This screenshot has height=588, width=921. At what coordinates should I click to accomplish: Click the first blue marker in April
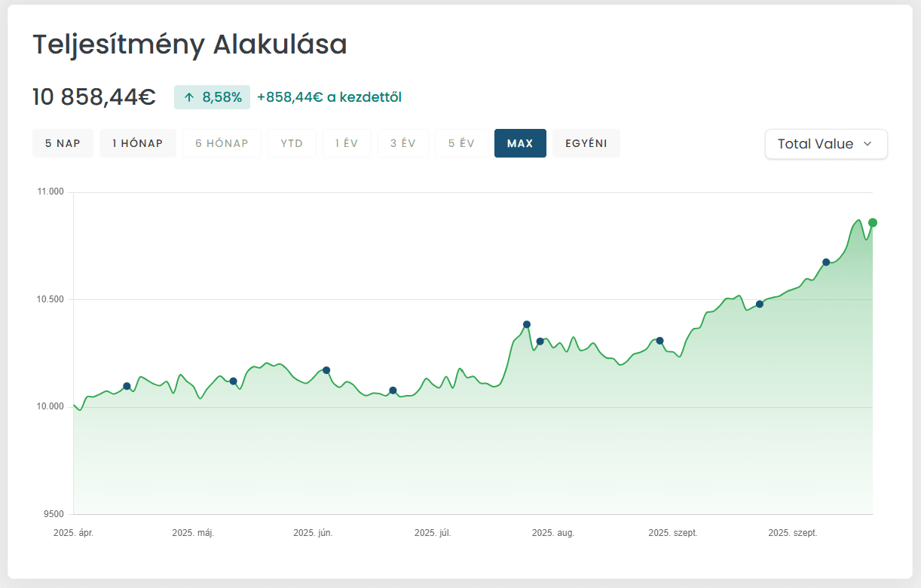pos(127,386)
